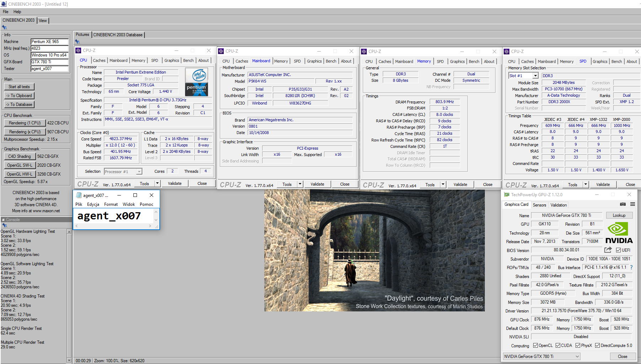Click the pin icon under the CINEBENCH 2003 tab

(4, 27)
